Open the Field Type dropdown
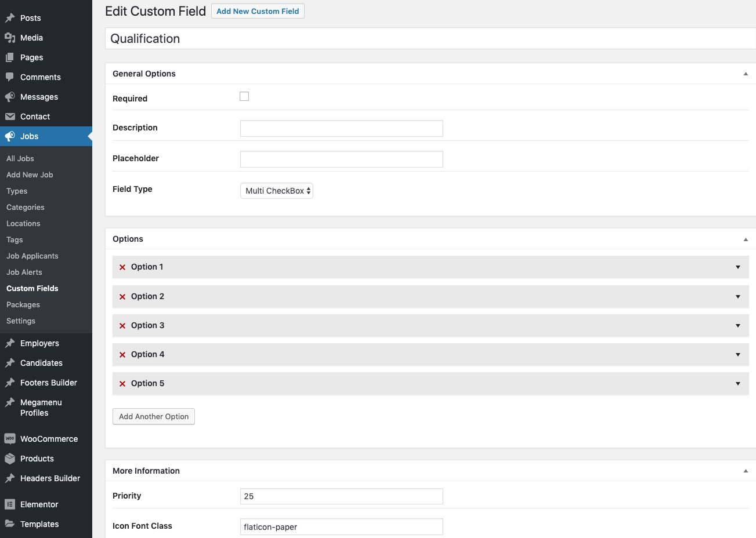The width and height of the screenshot is (756, 538). coord(277,191)
